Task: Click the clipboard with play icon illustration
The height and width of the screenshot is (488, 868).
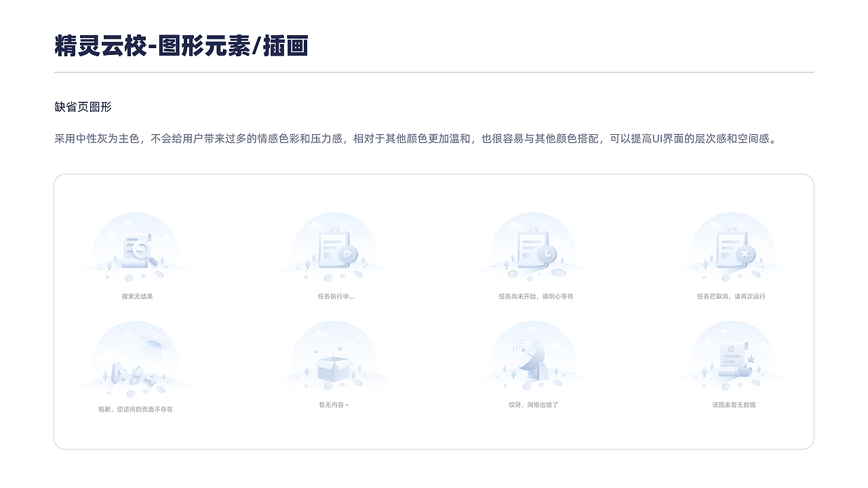Action: point(334,247)
